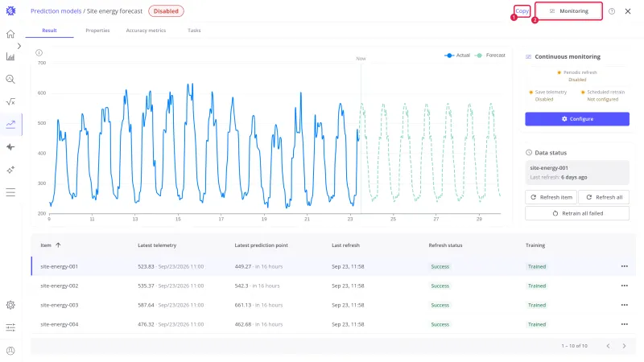Toggle the Forecast series in legend
Screen dimensions: 644x362
tap(490, 56)
